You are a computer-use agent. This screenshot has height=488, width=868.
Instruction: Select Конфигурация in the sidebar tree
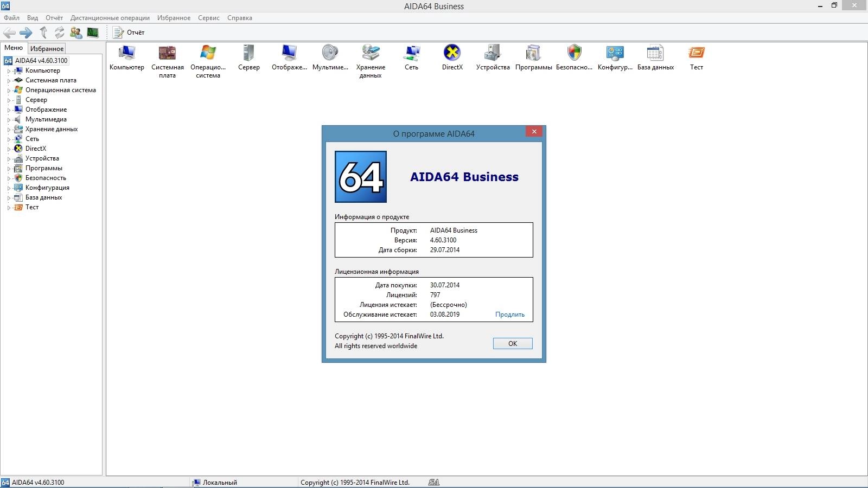click(x=47, y=188)
